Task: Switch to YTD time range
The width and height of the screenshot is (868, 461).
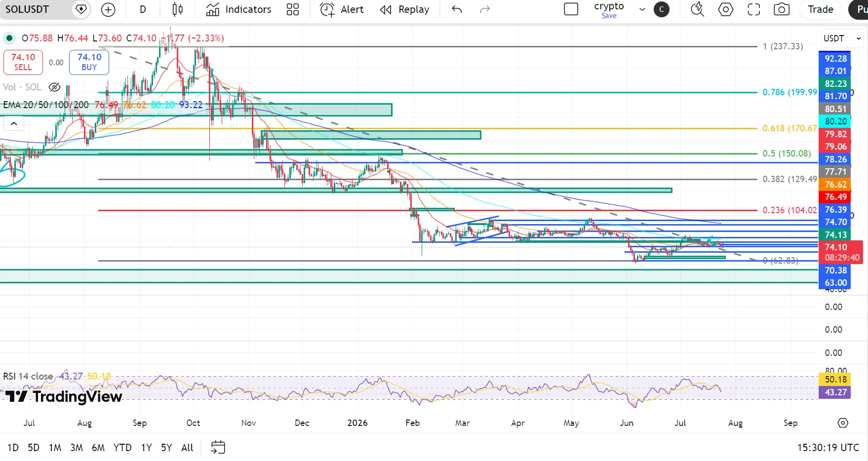Action: point(122,448)
